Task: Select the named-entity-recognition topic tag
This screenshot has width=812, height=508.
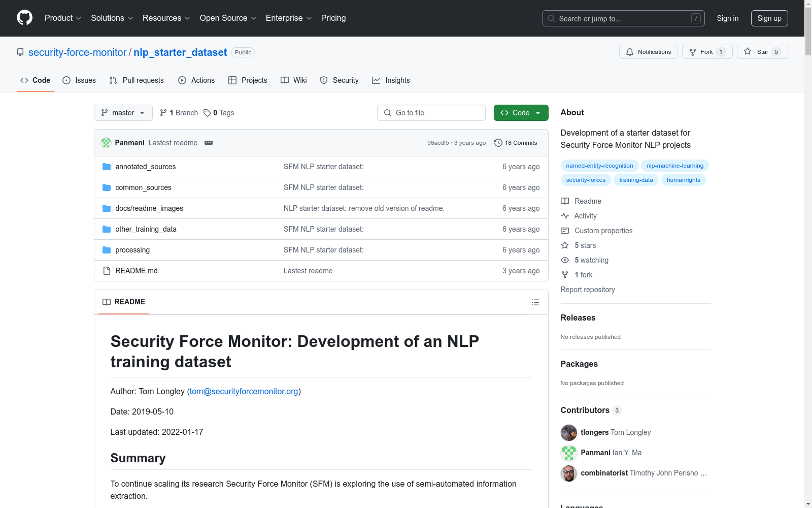Action: [599, 166]
